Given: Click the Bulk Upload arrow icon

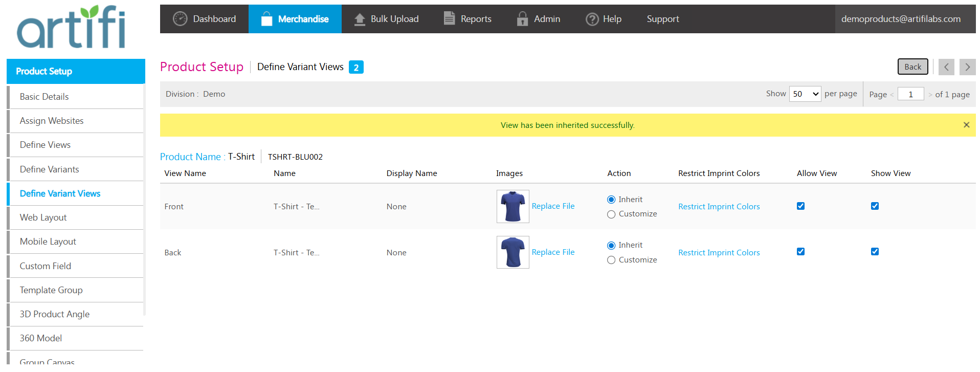Looking at the screenshot, I should point(360,19).
